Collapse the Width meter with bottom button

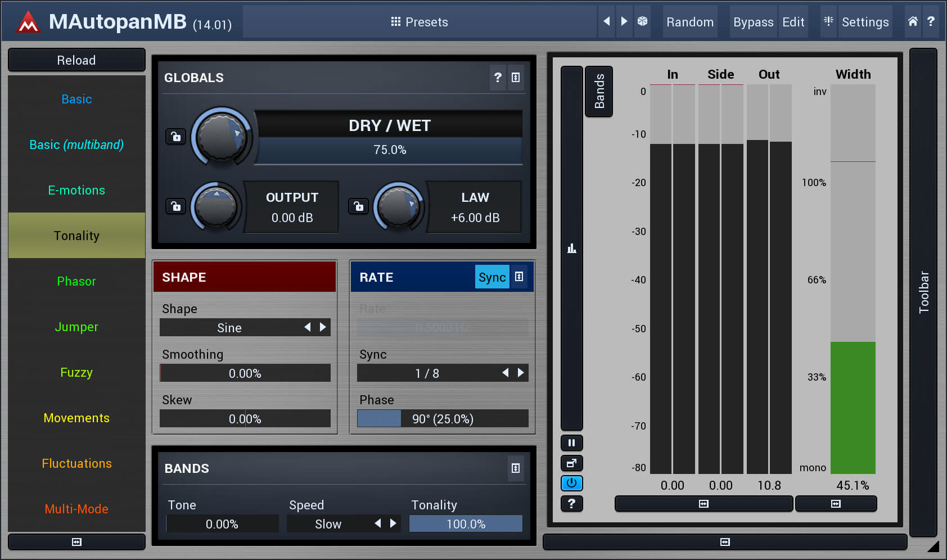pyautogui.click(x=836, y=504)
